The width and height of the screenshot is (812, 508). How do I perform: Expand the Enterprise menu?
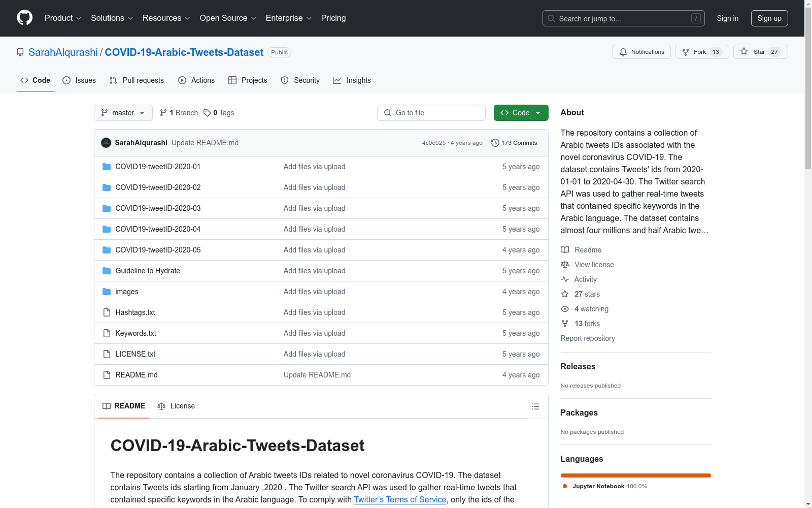[289, 18]
